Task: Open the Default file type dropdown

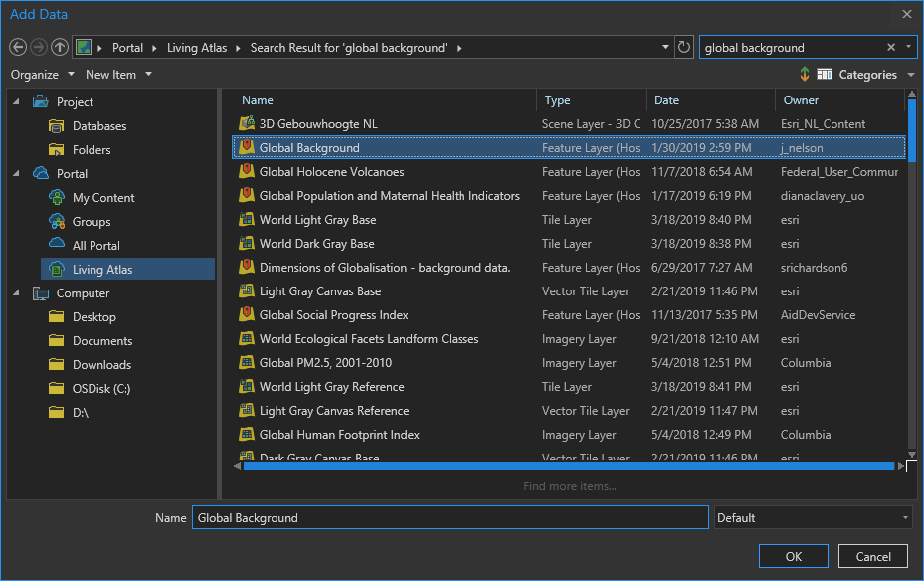Action: click(813, 518)
